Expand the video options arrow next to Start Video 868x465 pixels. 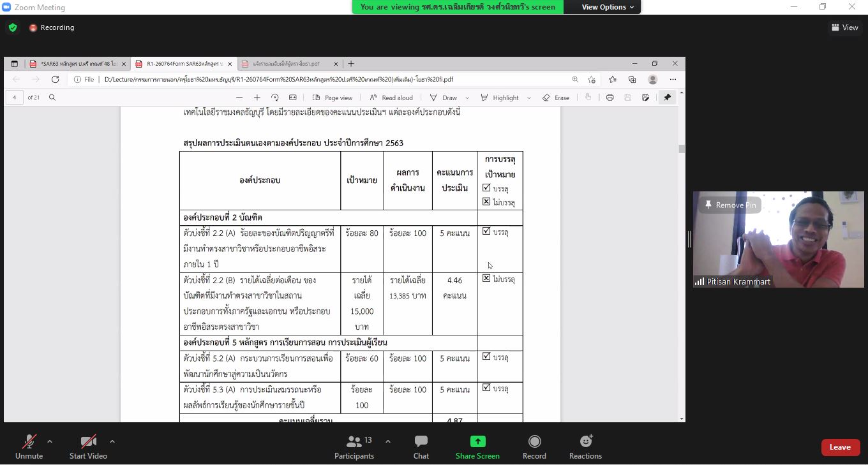pyautogui.click(x=112, y=441)
